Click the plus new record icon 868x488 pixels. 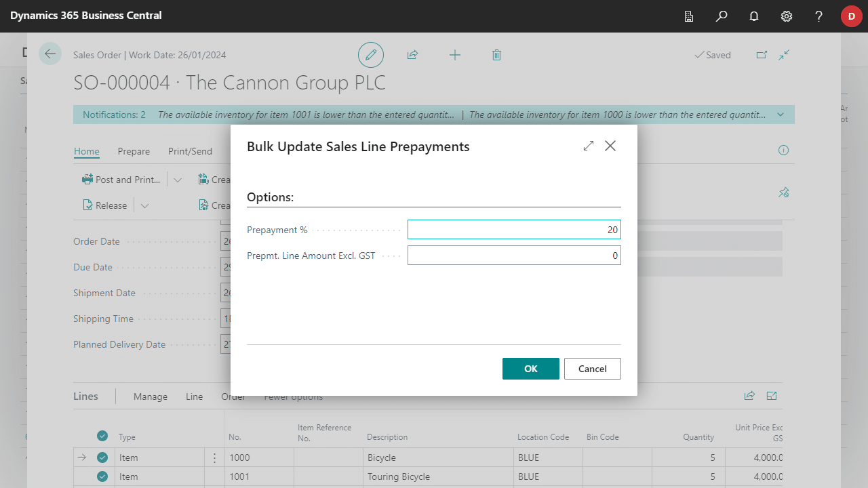[455, 55]
